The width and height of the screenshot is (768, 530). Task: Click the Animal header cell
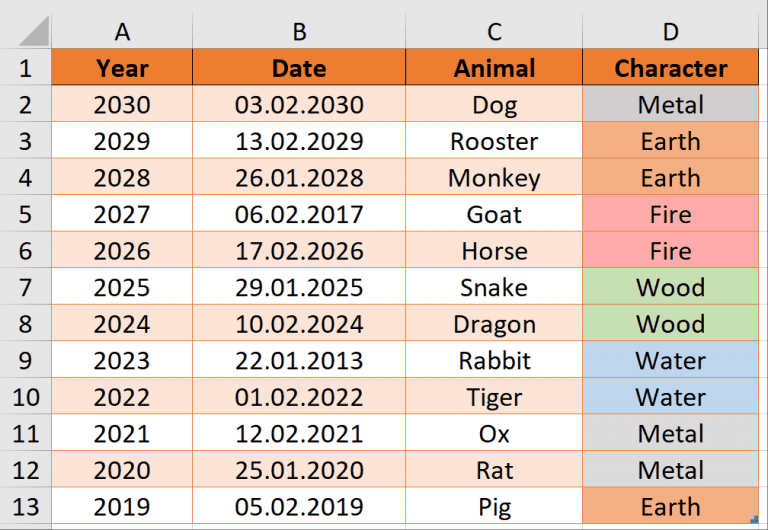coord(494,68)
